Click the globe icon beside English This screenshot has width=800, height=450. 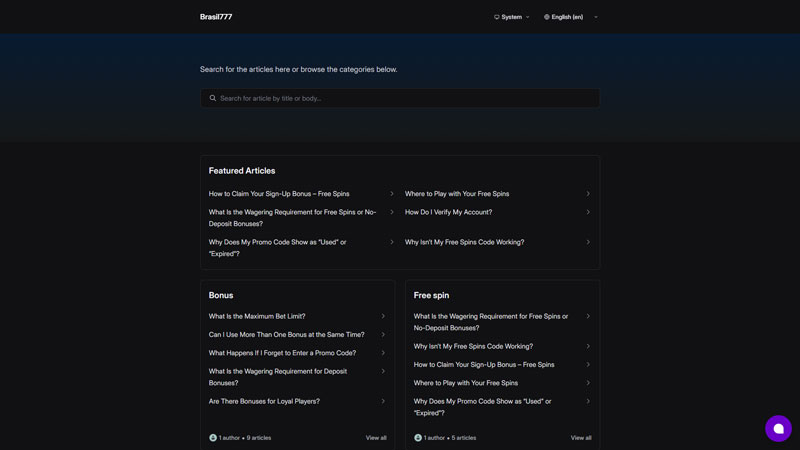pos(546,17)
